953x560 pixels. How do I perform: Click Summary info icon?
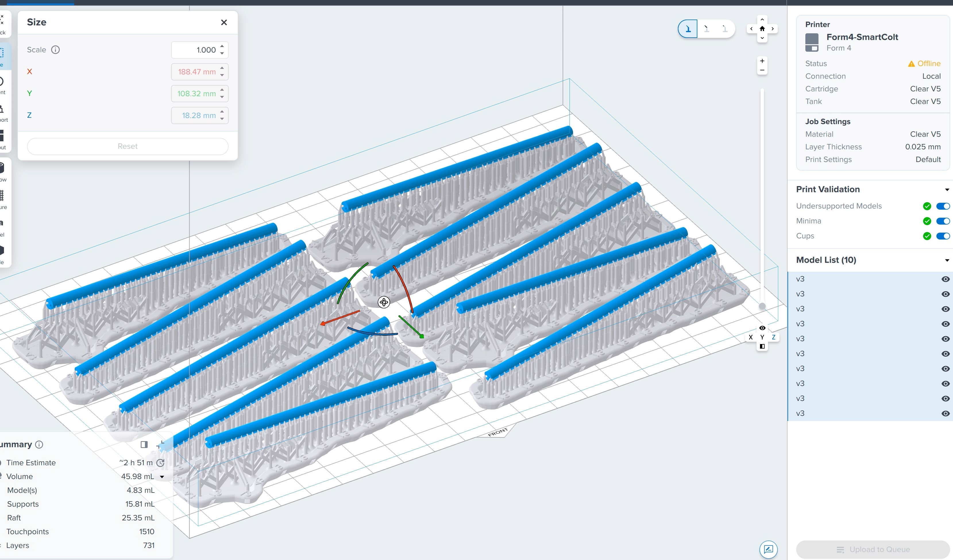click(x=39, y=445)
